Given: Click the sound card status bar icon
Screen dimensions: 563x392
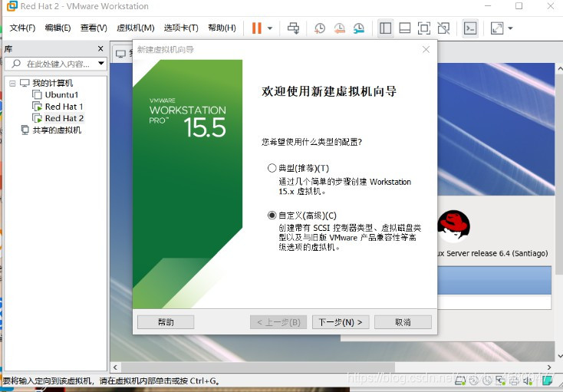Looking at the screenshot, I should [x=528, y=380].
